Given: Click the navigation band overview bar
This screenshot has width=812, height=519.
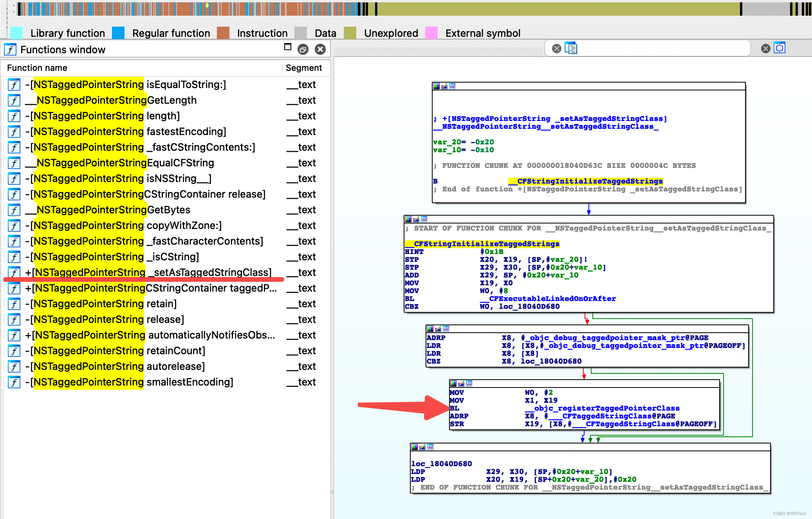Looking at the screenshot, I should [x=415, y=9].
